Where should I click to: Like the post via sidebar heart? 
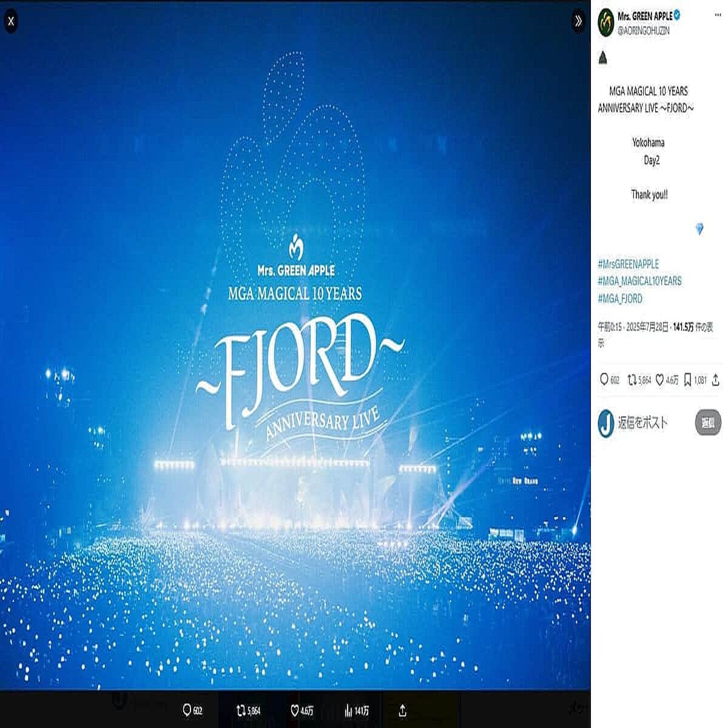tap(660, 380)
